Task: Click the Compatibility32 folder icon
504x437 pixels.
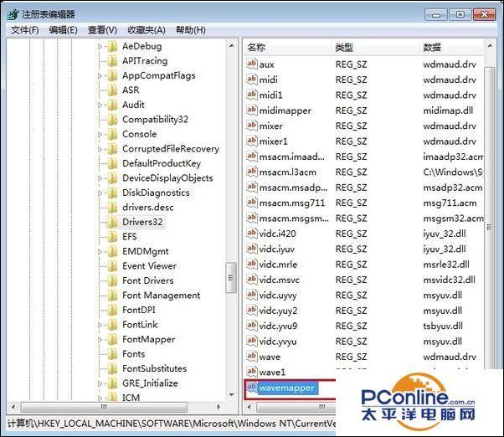Action: 112,119
